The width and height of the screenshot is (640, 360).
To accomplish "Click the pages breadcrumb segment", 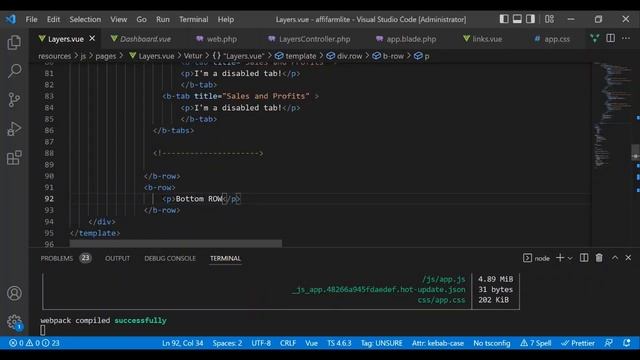I will pyautogui.click(x=106, y=56).
